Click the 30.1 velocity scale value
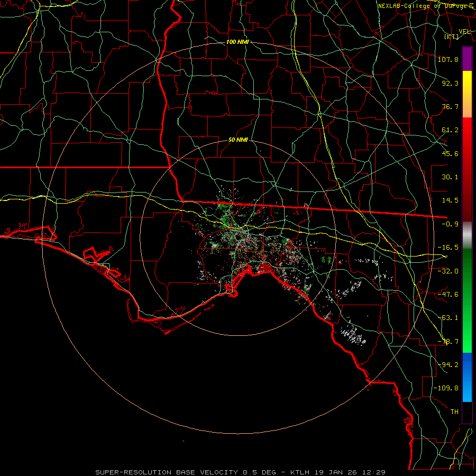476x476 pixels. click(x=450, y=177)
